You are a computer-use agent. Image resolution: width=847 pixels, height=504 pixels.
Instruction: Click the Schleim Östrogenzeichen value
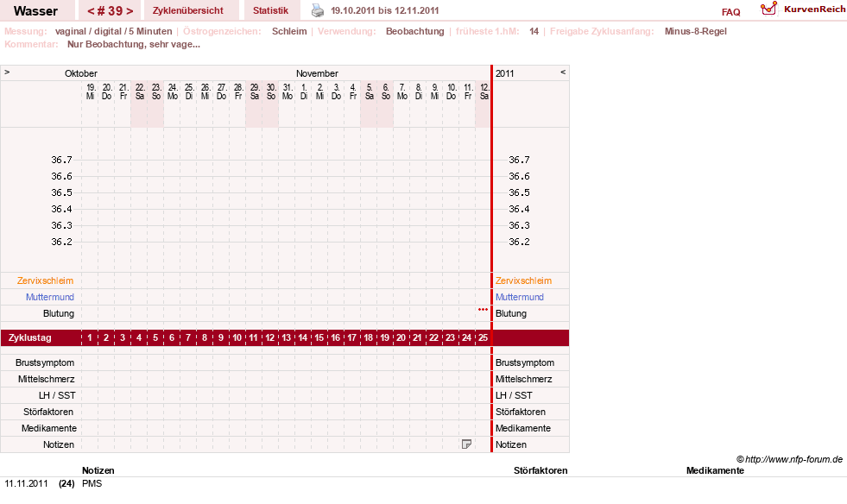click(x=289, y=31)
